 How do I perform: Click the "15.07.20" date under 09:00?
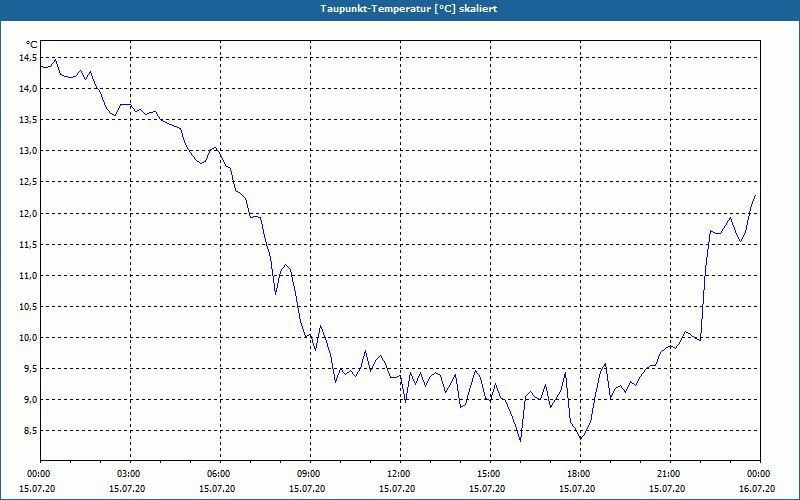pyautogui.click(x=308, y=489)
